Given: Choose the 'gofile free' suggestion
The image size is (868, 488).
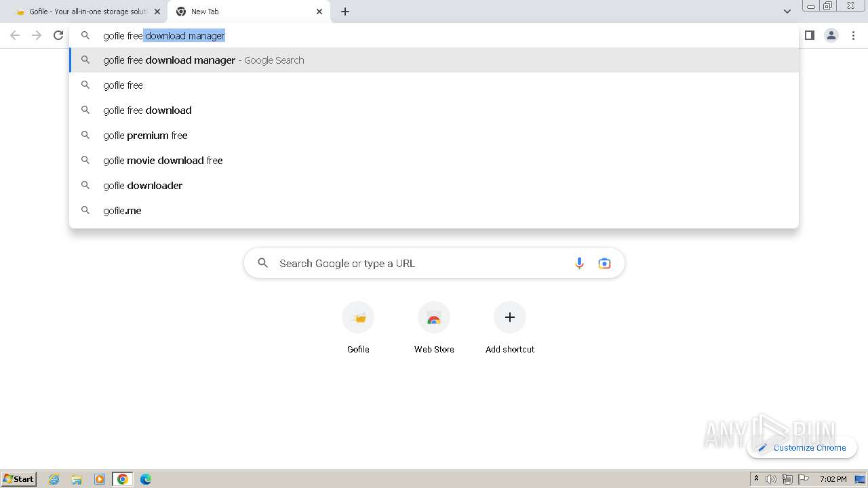Looking at the screenshot, I should pyautogui.click(x=434, y=85).
